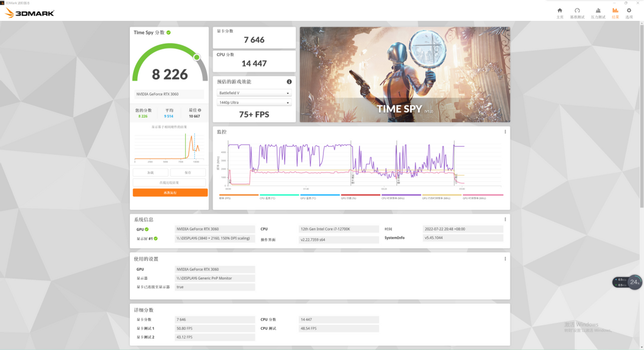Click the green Time Spy validation checkmark
This screenshot has width=644, height=350.
click(x=169, y=33)
